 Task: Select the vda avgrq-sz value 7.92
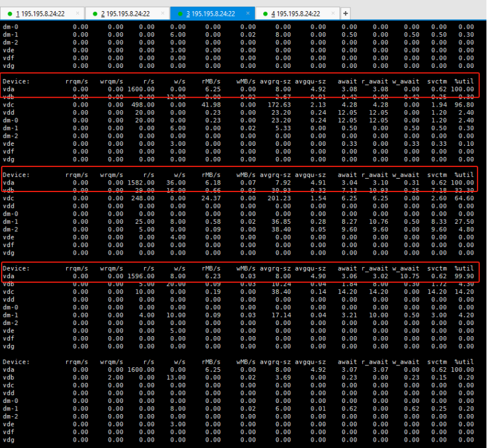pos(283,183)
